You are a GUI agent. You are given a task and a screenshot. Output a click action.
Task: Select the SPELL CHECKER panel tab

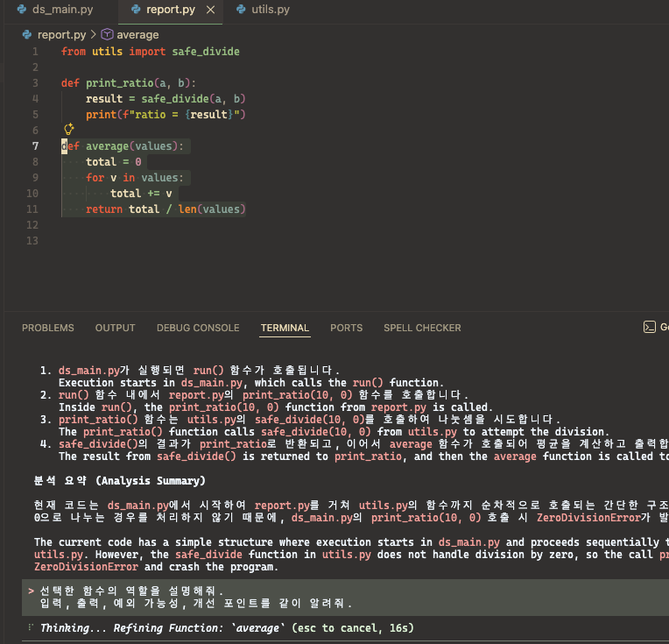(x=422, y=328)
